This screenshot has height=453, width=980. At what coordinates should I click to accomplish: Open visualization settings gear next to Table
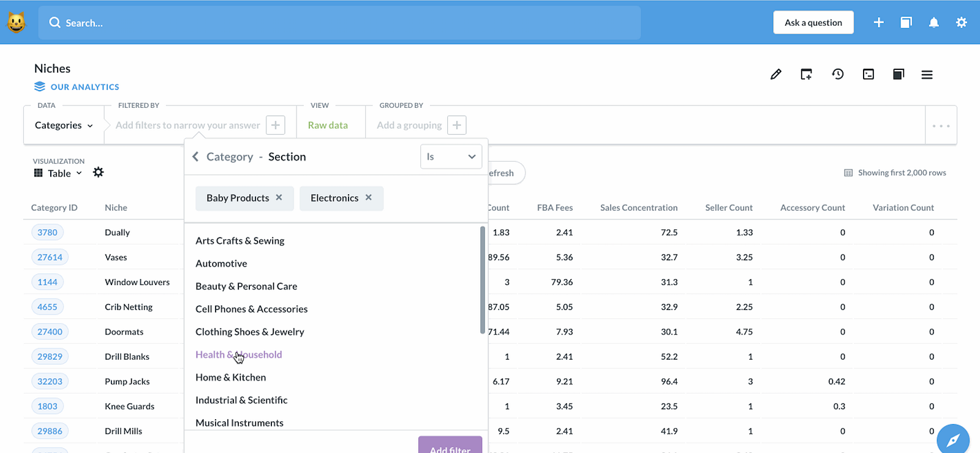98,172
